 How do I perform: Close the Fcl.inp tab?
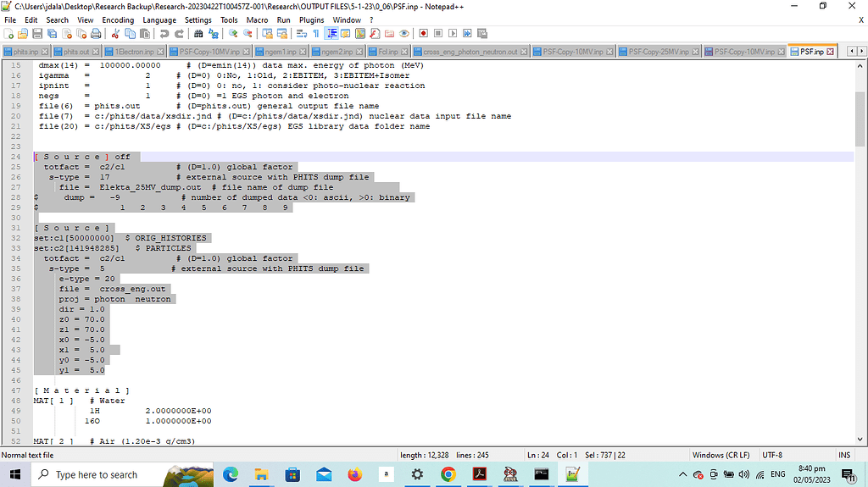point(404,52)
